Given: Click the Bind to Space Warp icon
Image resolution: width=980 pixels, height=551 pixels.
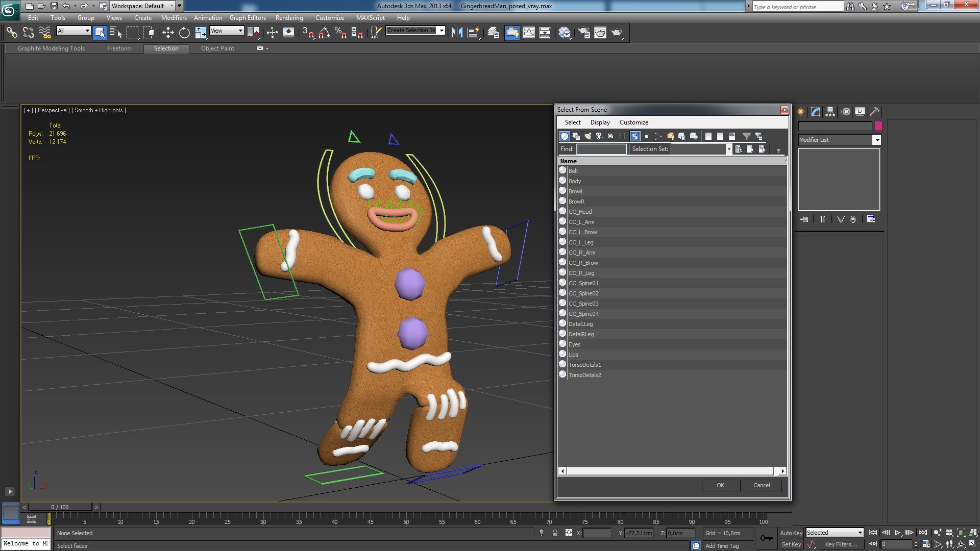Looking at the screenshot, I should click(x=45, y=33).
